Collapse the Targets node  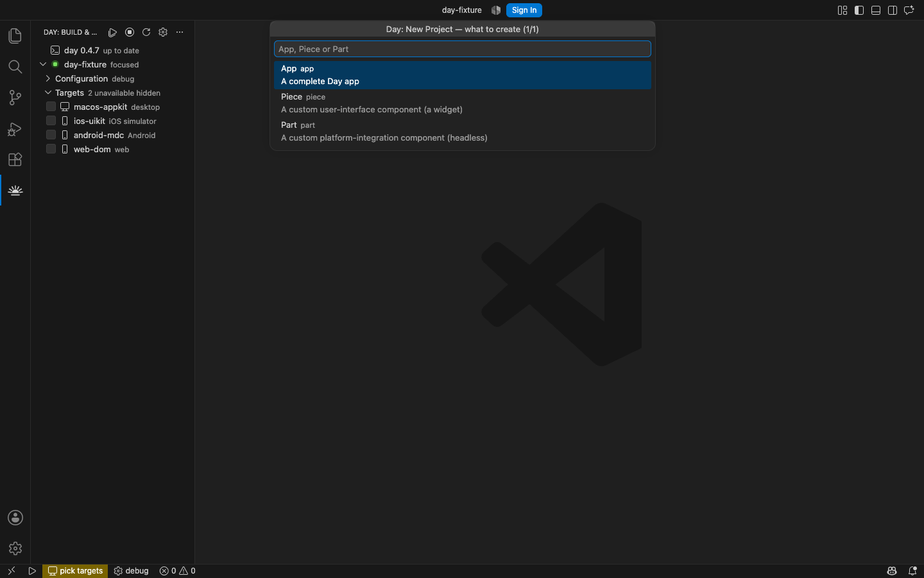click(x=47, y=92)
